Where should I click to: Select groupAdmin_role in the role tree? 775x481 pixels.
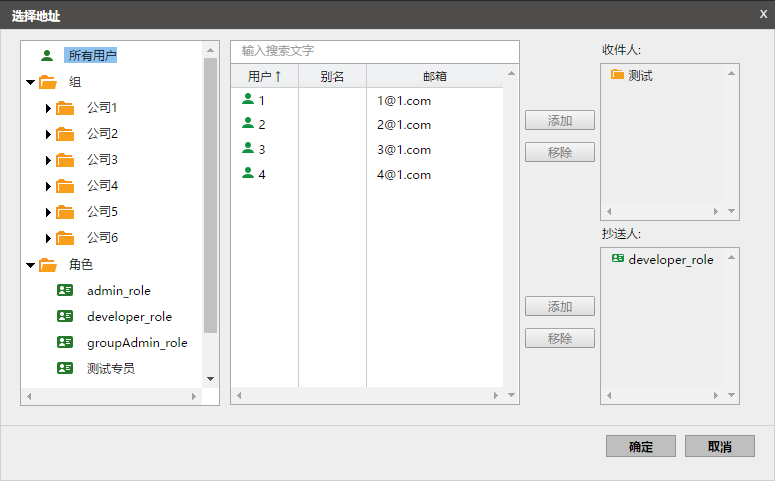pyautogui.click(x=137, y=343)
